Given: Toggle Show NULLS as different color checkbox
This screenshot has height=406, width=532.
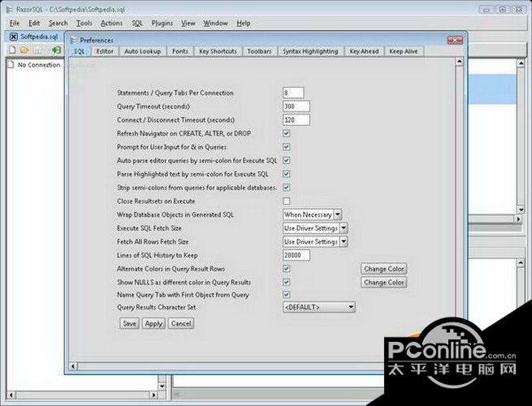Looking at the screenshot, I should coord(287,283).
